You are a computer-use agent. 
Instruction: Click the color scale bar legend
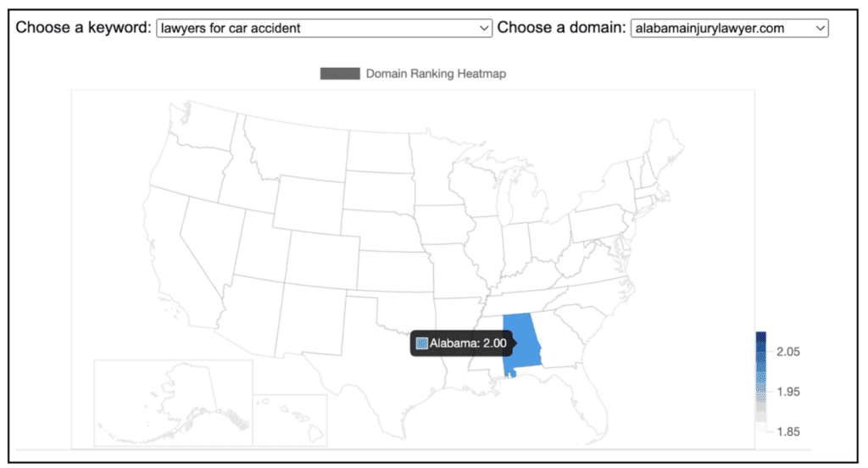761,382
